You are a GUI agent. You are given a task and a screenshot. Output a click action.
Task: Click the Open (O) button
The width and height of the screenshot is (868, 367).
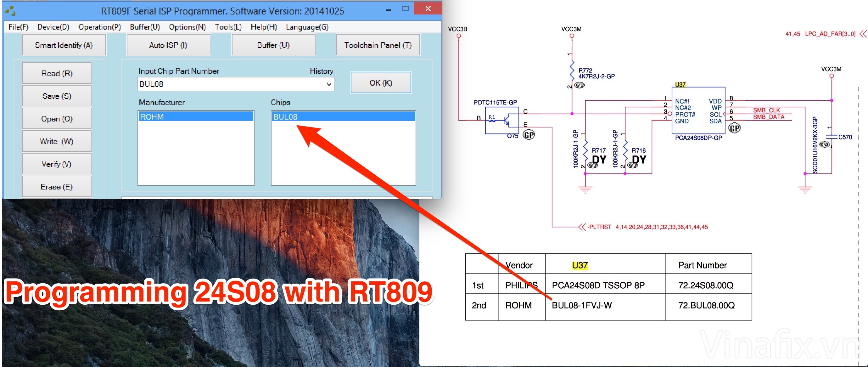[57, 119]
